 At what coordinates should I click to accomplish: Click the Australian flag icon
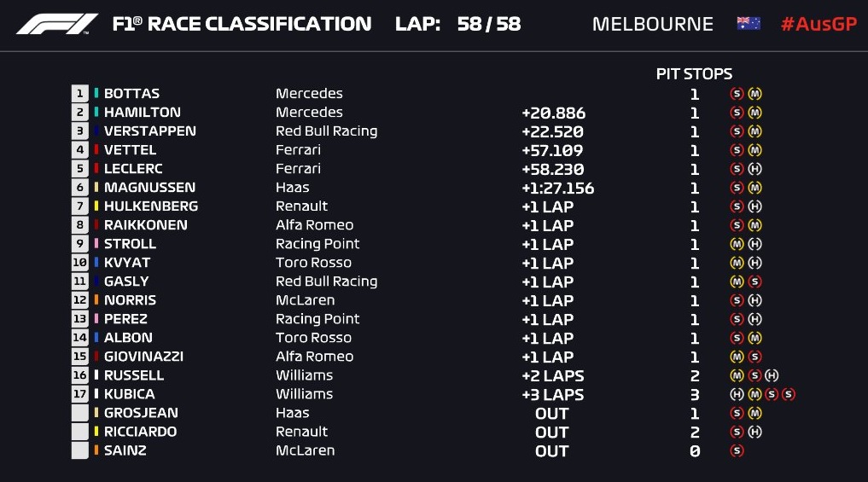[x=749, y=24]
